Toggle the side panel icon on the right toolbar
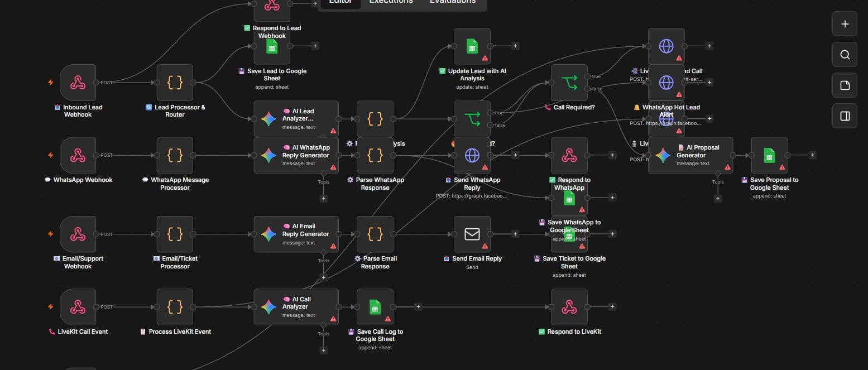The image size is (868, 370). (x=845, y=116)
